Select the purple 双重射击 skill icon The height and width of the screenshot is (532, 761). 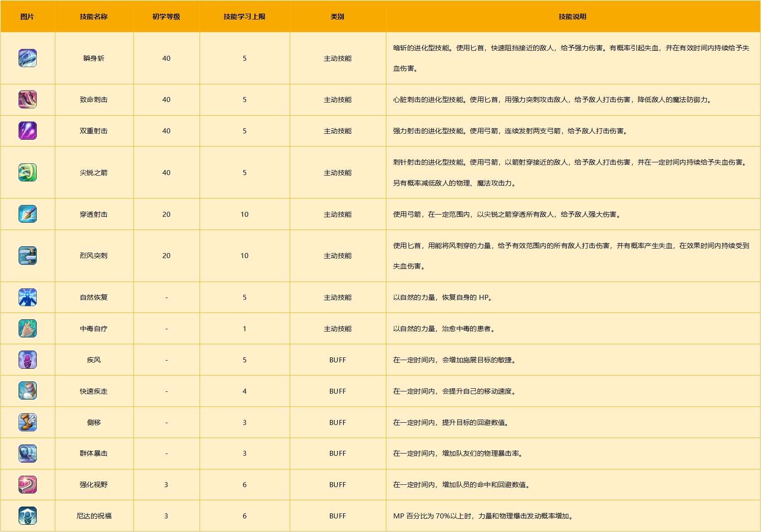click(28, 131)
